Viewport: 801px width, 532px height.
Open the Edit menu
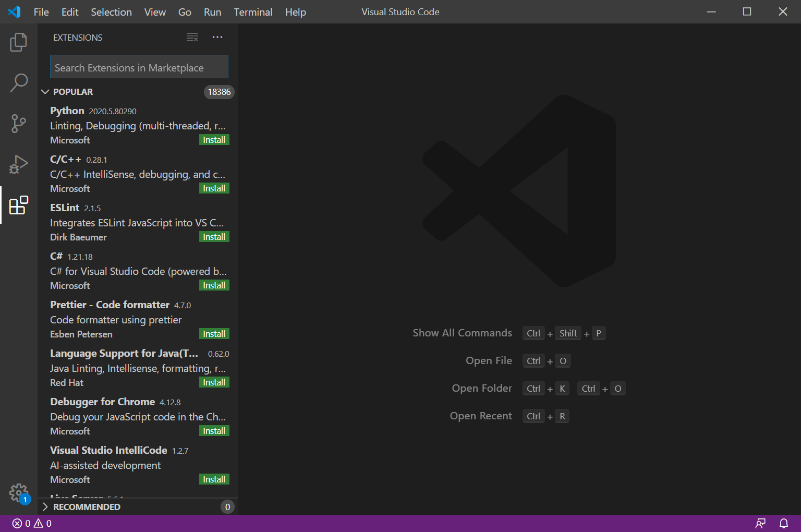(x=70, y=12)
